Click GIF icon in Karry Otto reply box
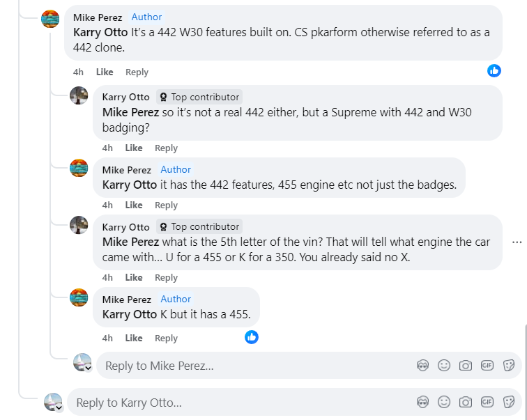 (487, 402)
